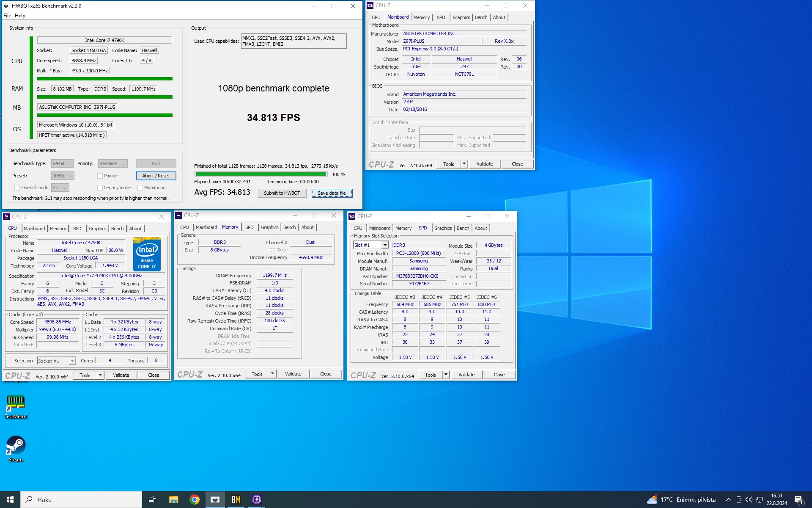Click the Intel Core i7 logo
Viewport: 812px width, 508px height.
(x=147, y=254)
